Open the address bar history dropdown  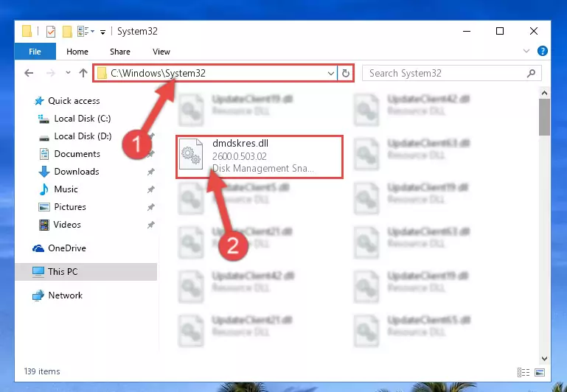(x=330, y=74)
